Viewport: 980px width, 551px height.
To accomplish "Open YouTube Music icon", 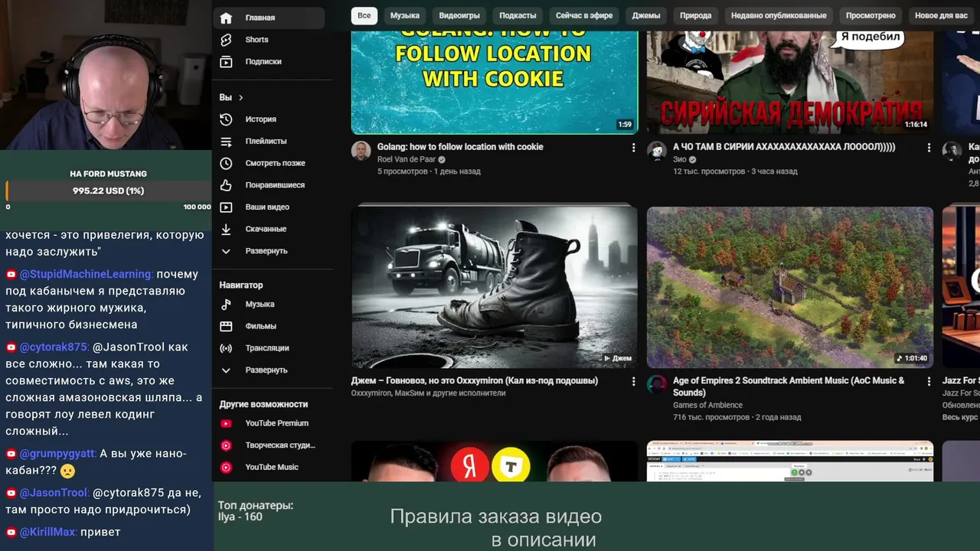I will (x=226, y=467).
